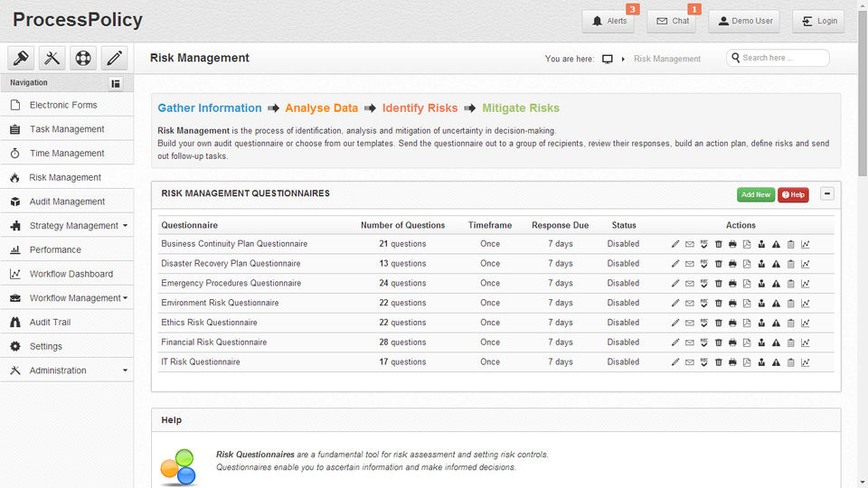Click warning triangle icon for IT Risk Questionnaire
This screenshot has width=868, height=488.
point(776,362)
